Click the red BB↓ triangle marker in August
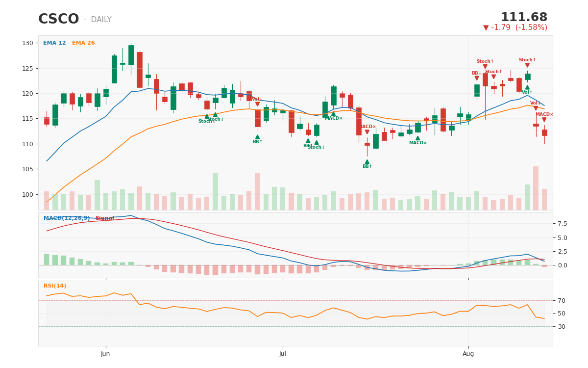 coord(477,78)
